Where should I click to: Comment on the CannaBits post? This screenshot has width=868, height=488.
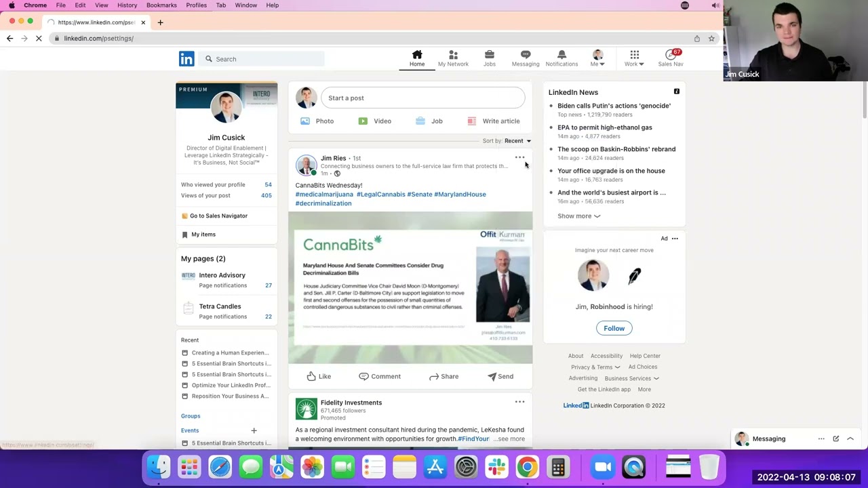380,376
